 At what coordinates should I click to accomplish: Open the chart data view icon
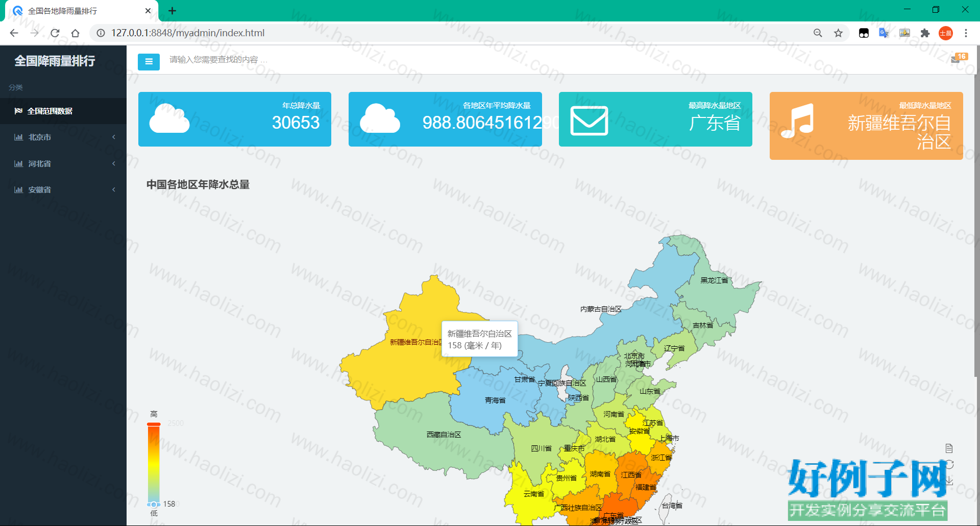click(x=949, y=448)
